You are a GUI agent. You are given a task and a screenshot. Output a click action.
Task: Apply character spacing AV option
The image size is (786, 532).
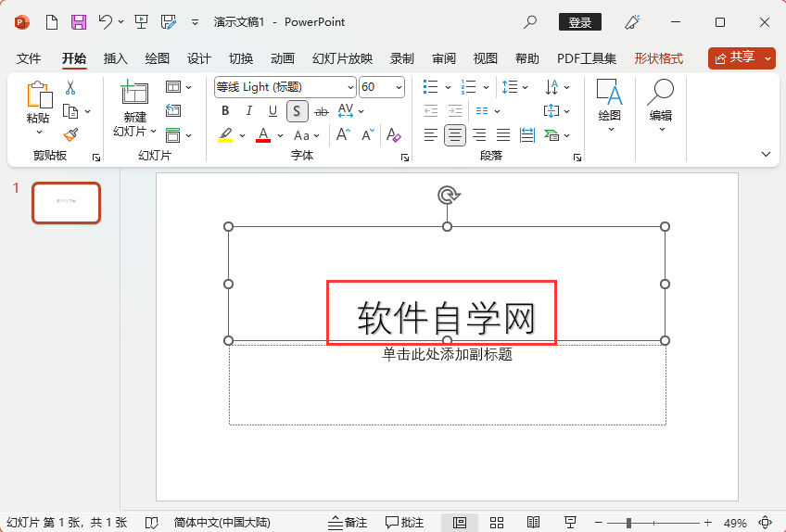[x=346, y=110]
